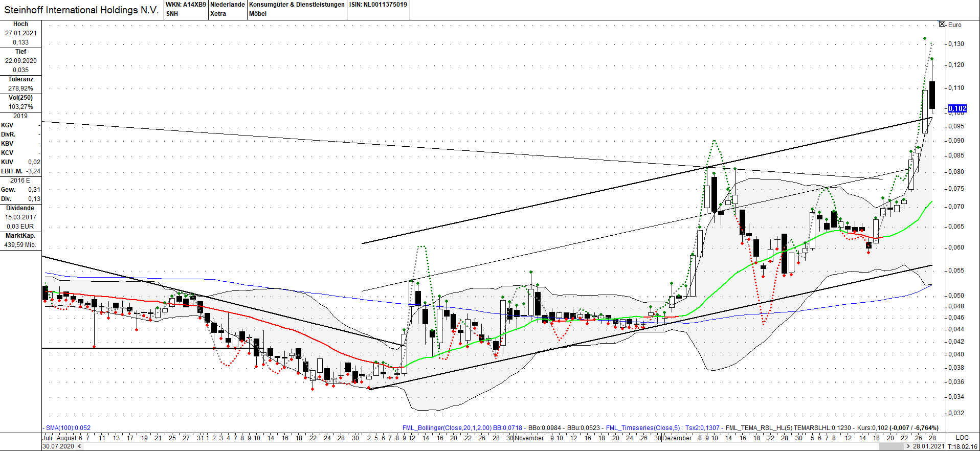Click the ISIN: NL0011375019 field
The width and height of the screenshot is (980, 451).
pos(378,5)
